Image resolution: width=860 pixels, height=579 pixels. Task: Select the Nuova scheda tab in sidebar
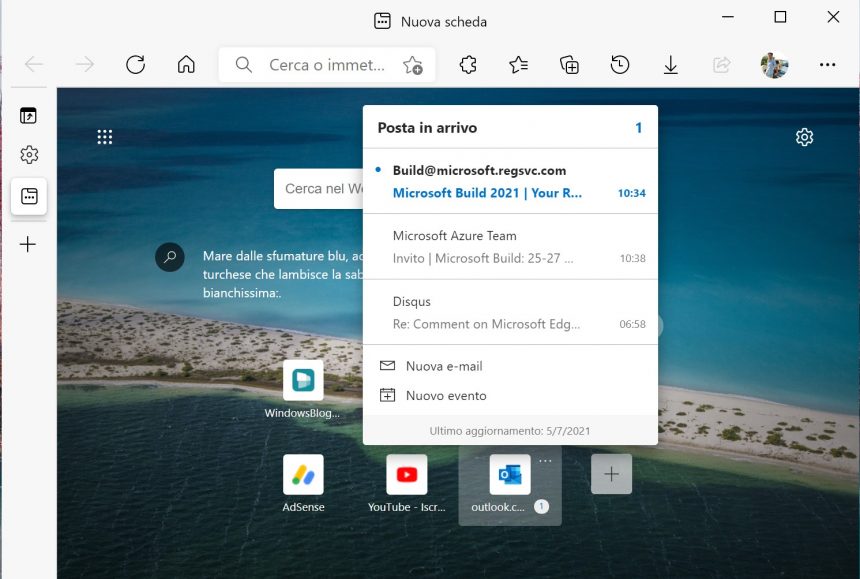coord(29,196)
